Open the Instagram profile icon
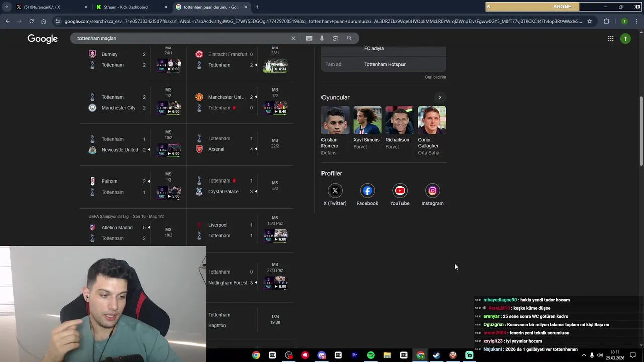 coord(432,191)
